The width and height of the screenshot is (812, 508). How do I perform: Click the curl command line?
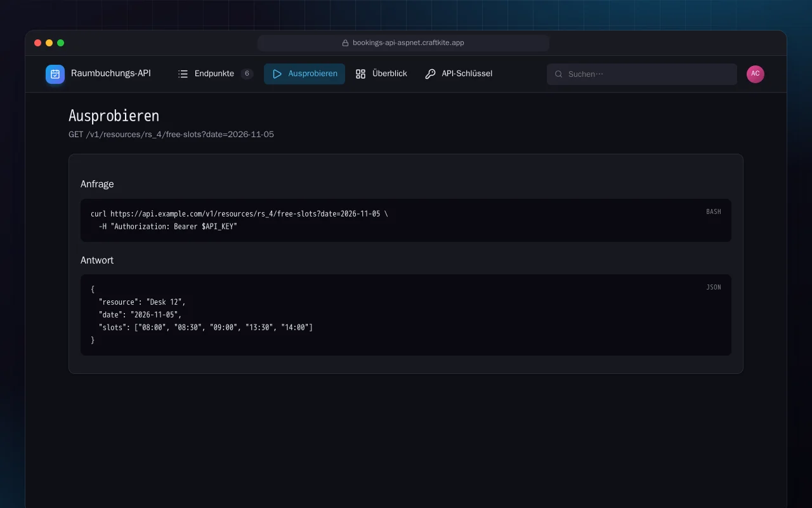239,214
